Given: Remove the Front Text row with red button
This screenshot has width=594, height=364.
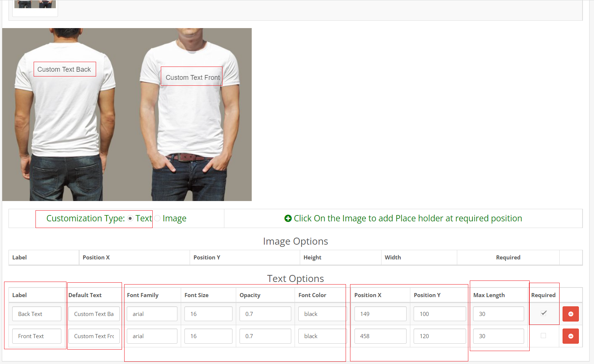Looking at the screenshot, I should coord(570,336).
